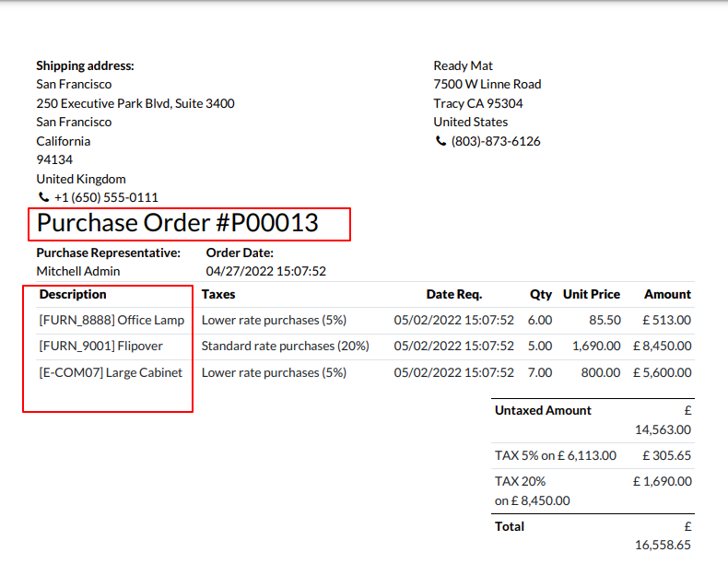Click the phone icon beside (803)-873-6126

pos(440,141)
